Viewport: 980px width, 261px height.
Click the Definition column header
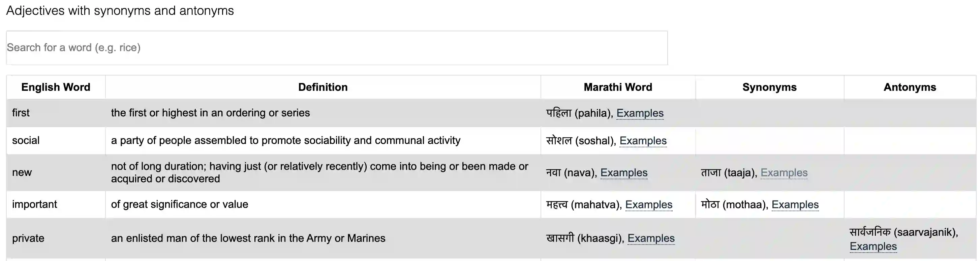[323, 87]
